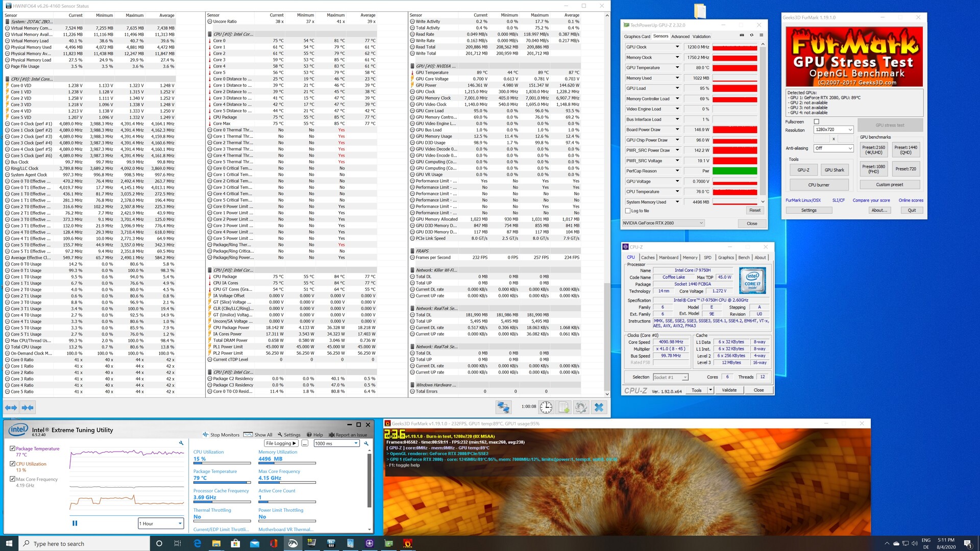This screenshot has height=551, width=980.
Task: Click the GPU-Z hamburger menu icon
Action: (x=761, y=35)
